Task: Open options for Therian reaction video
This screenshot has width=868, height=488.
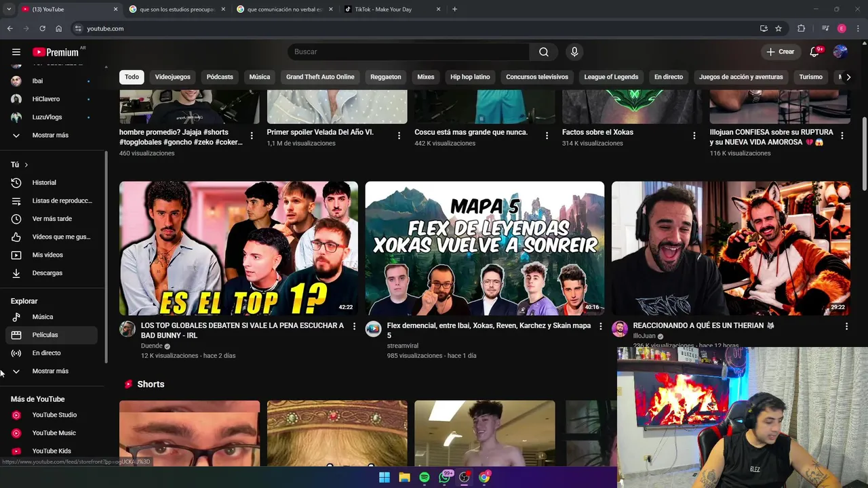Action: coord(846,326)
